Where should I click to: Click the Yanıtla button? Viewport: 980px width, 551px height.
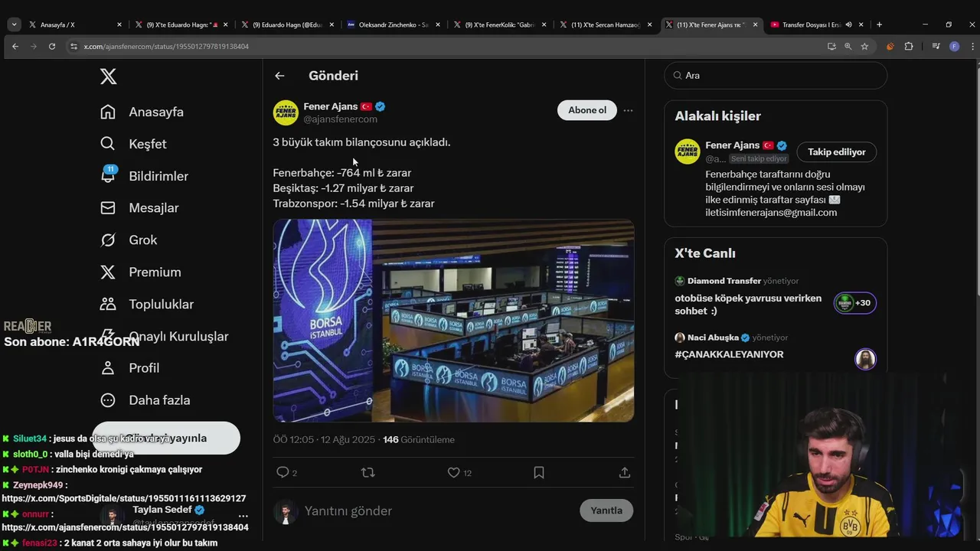click(606, 510)
